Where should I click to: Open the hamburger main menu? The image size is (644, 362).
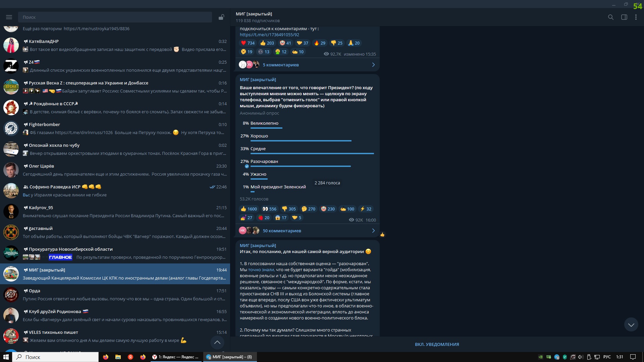tap(9, 17)
